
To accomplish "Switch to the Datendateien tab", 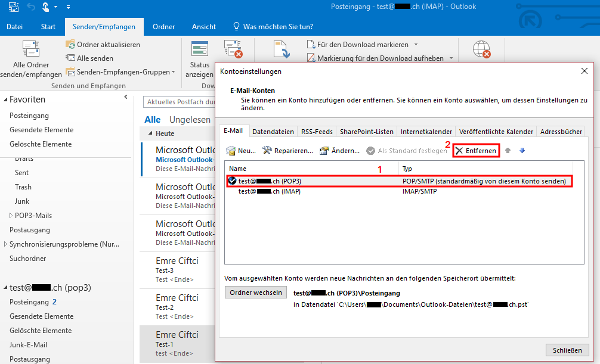I will click(273, 132).
